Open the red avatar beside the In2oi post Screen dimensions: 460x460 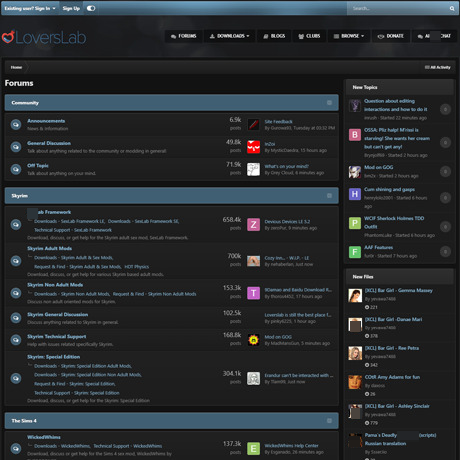coord(253,147)
